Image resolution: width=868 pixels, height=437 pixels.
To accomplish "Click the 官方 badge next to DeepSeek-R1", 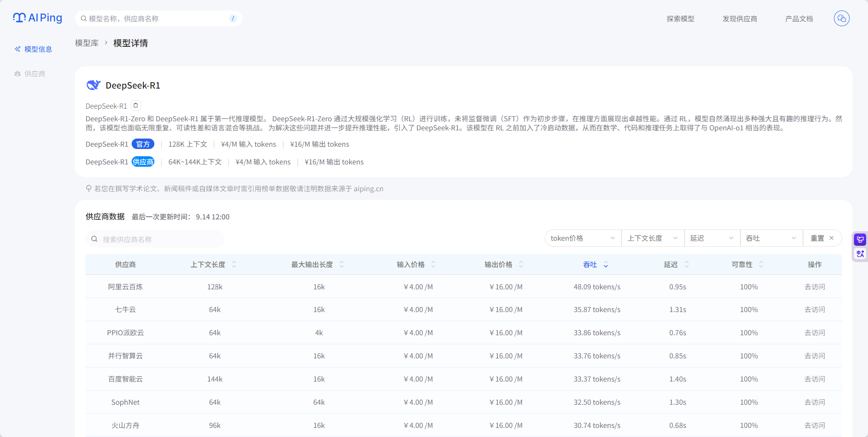I will 143,144.
